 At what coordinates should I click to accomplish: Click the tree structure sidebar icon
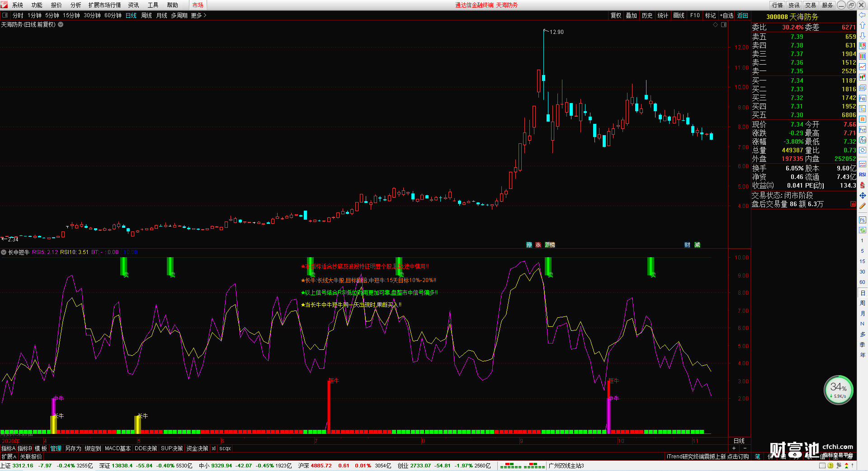click(x=863, y=108)
